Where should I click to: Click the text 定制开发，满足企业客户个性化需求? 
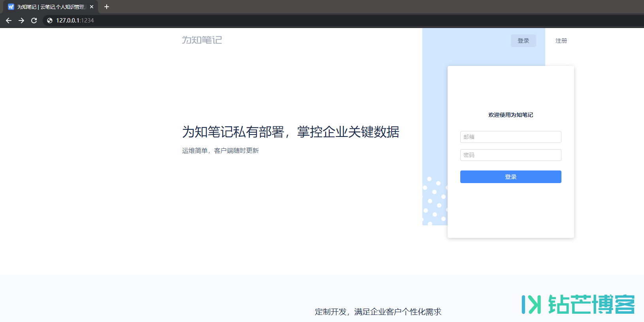point(378,312)
